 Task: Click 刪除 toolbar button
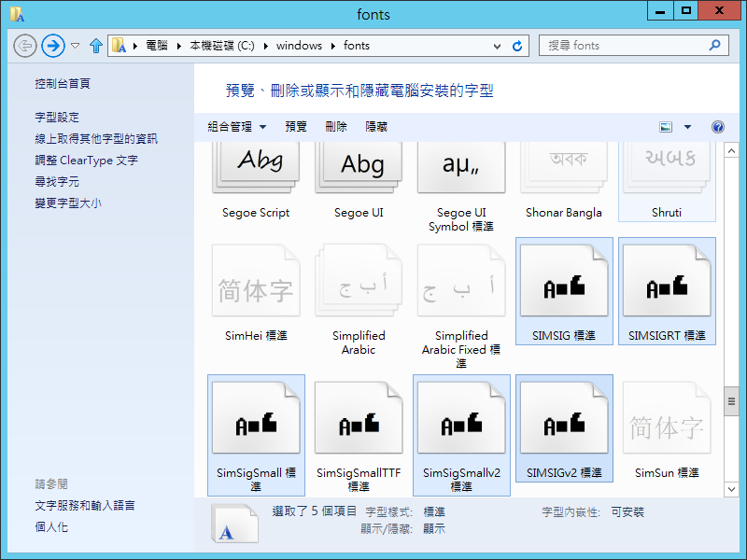point(336,127)
